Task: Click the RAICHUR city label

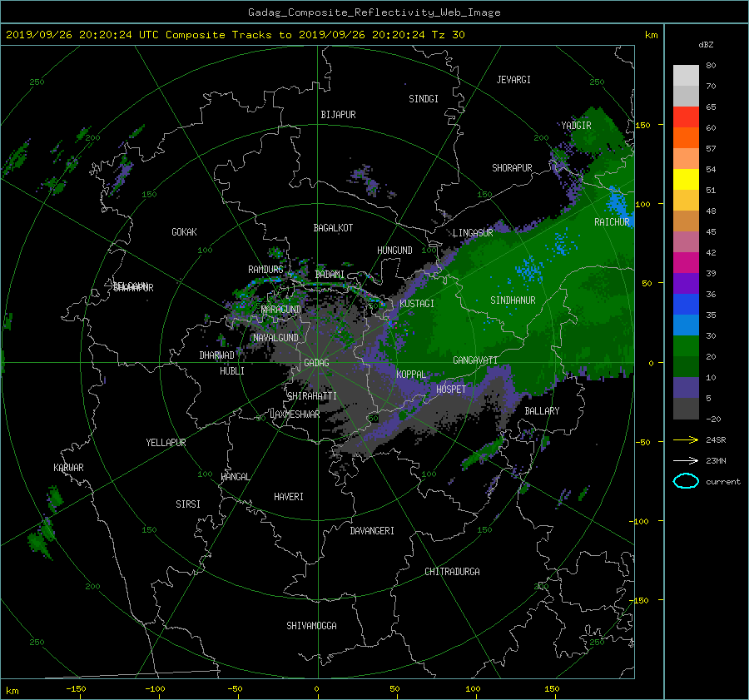Action: (x=612, y=222)
